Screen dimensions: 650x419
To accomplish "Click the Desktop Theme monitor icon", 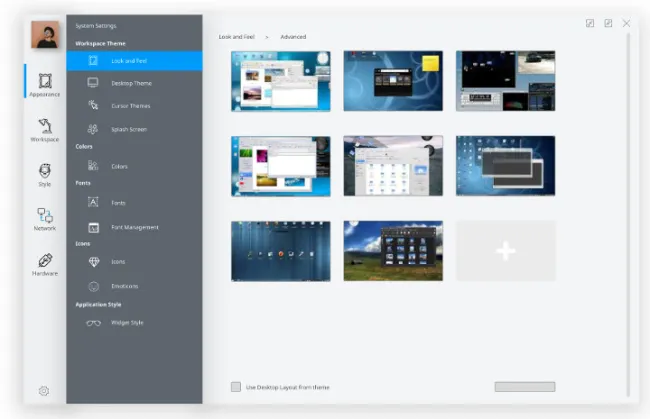I will pos(93,83).
